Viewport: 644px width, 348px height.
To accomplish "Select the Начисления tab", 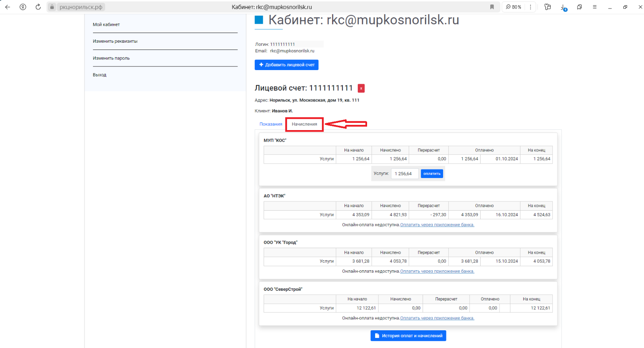I will (304, 124).
